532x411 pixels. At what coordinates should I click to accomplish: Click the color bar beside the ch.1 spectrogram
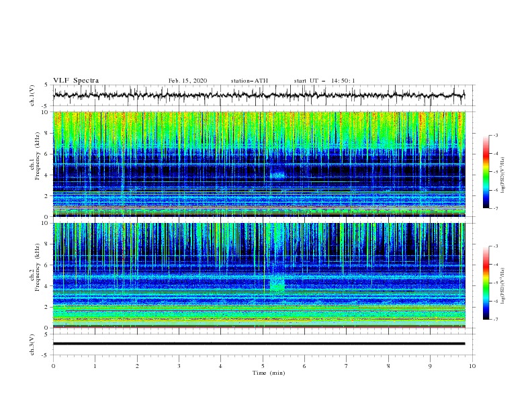pos(486,172)
